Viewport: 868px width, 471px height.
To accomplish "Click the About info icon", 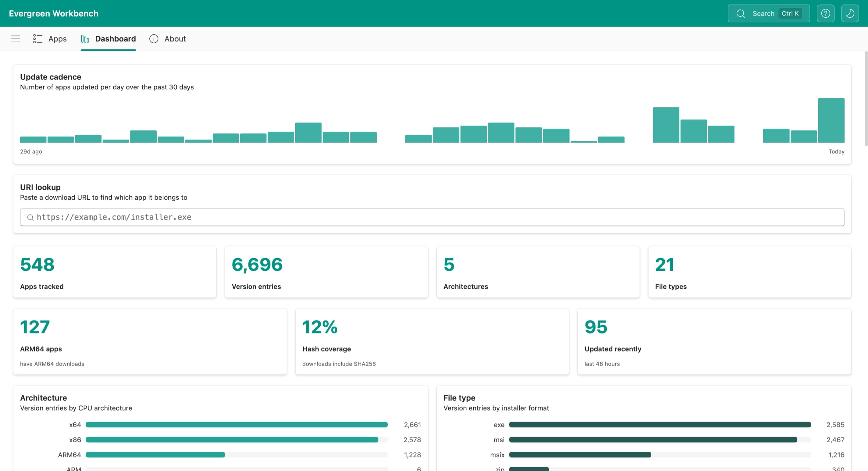I will tap(154, 38).
